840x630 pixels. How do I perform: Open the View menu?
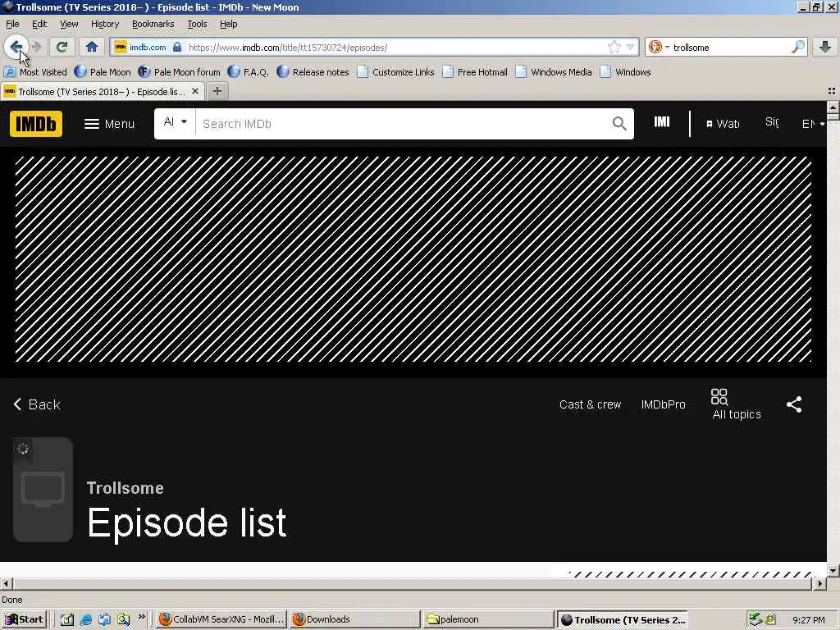69,24
